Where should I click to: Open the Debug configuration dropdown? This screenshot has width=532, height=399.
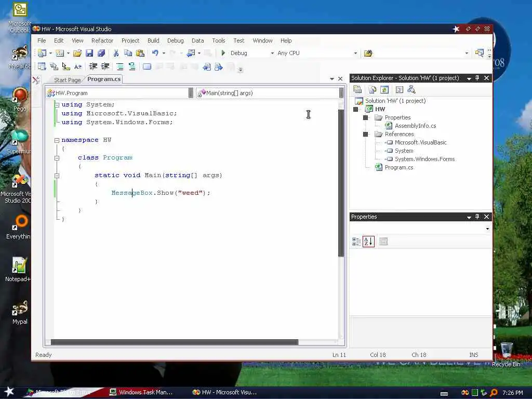point(272,54)
